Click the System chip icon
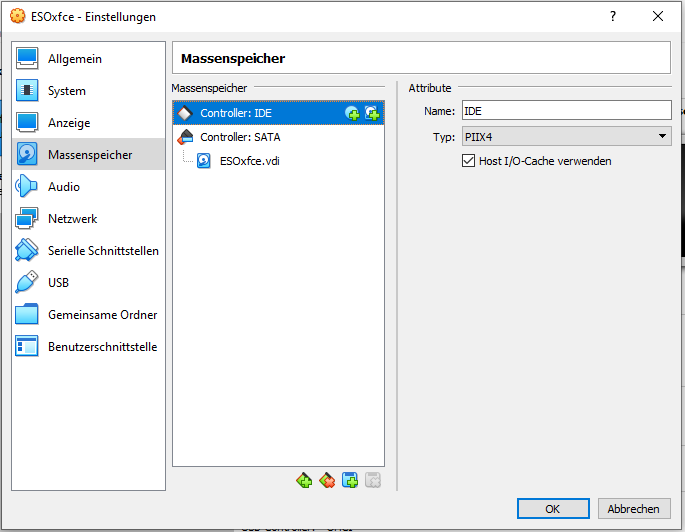The image size is (685, 532). coord(27,90)
